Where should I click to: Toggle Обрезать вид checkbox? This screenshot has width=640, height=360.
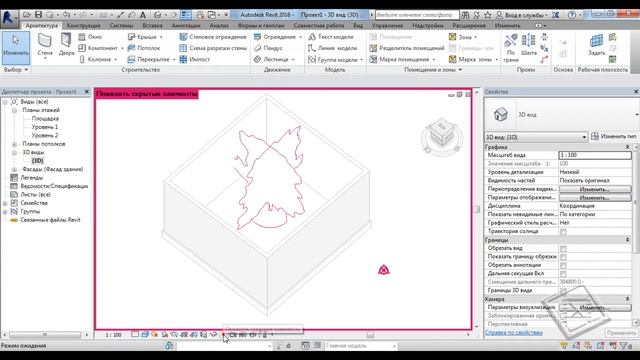pos(563,248)
